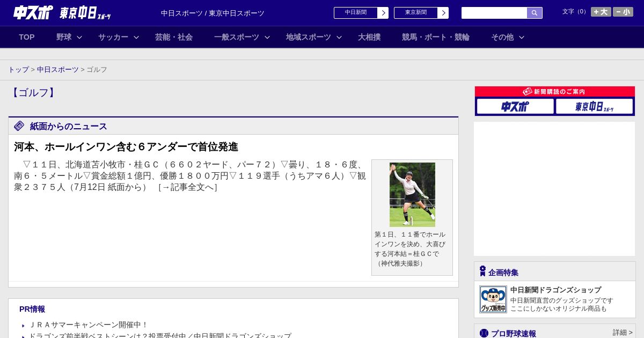The width and height of the screenshot is (644, 338).
Task: Go to TOP in navigation bar
Action: (27, 37)
